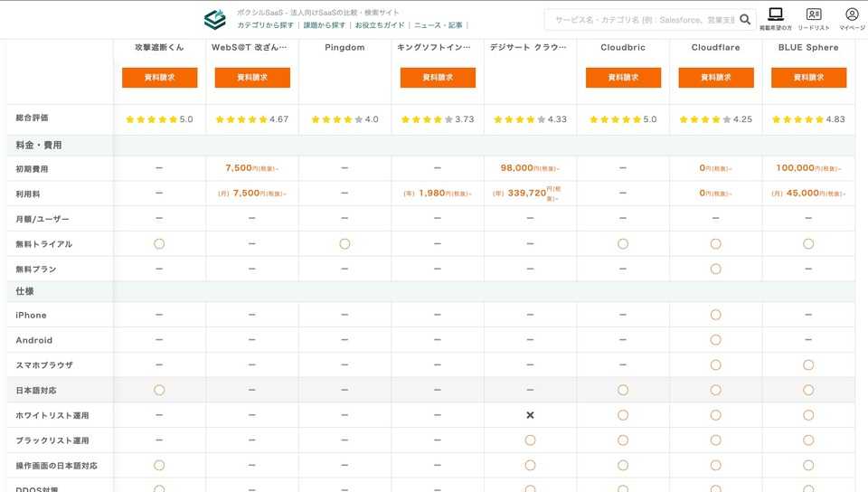This screenshot has width=868, height=492.
Task: Click WebS@T 4.67 star rating
Action: pyautogui.click(x=252, y=119)
